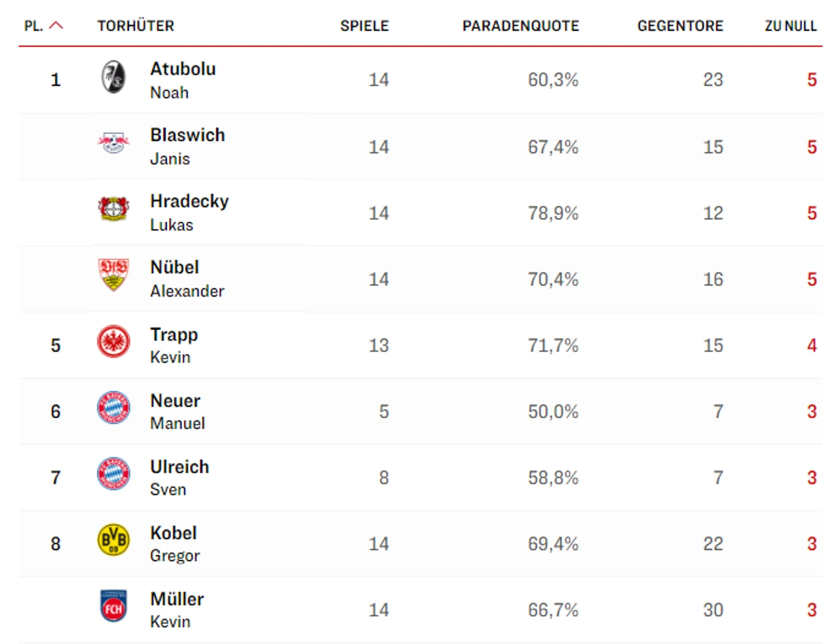
Task: Sort table by Spiele column
Action: [364, 26]
